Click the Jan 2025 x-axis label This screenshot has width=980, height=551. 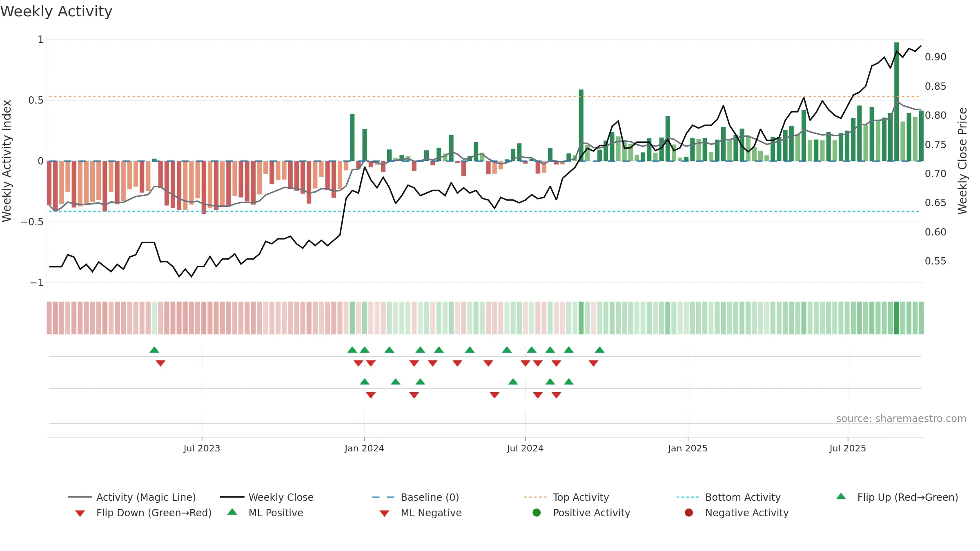pyautogui.click(x=688, y=449)
